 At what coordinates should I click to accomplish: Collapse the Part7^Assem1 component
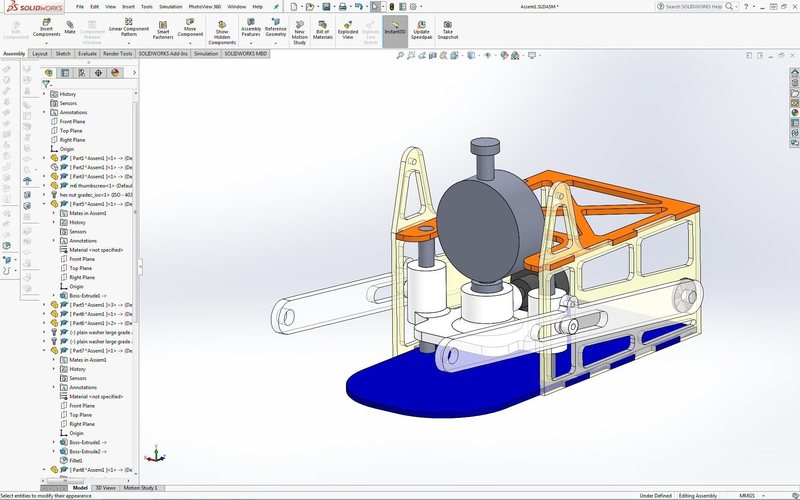(x=44, y=351)
